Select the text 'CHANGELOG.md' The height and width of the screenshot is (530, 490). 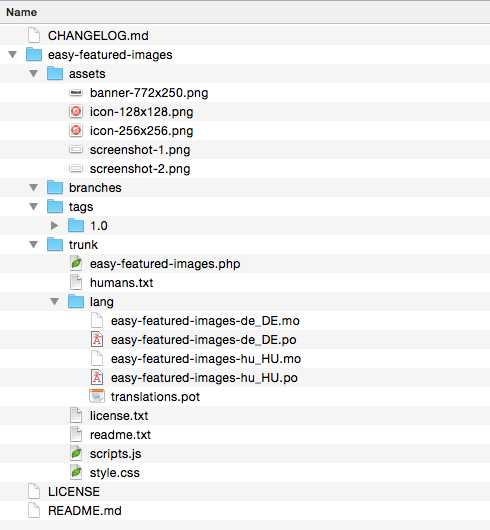(98, 35)
